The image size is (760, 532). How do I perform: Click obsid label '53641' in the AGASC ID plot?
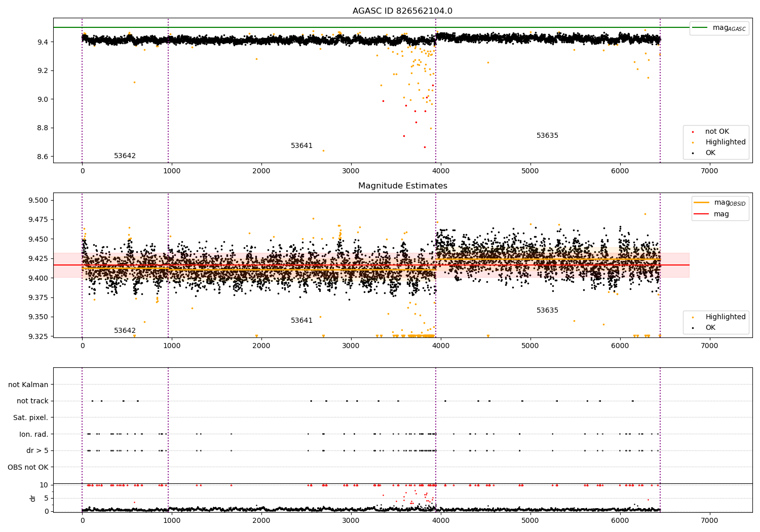point(301,145)
